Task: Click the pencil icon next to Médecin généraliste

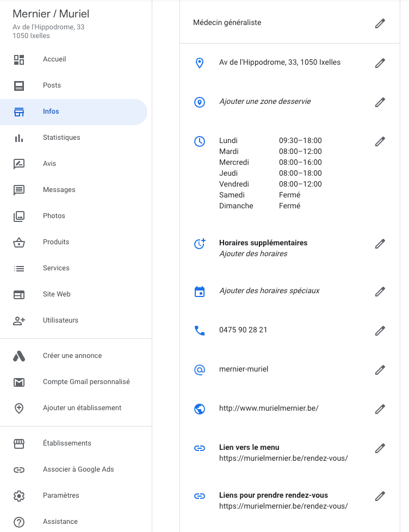Action: [380, 23]
